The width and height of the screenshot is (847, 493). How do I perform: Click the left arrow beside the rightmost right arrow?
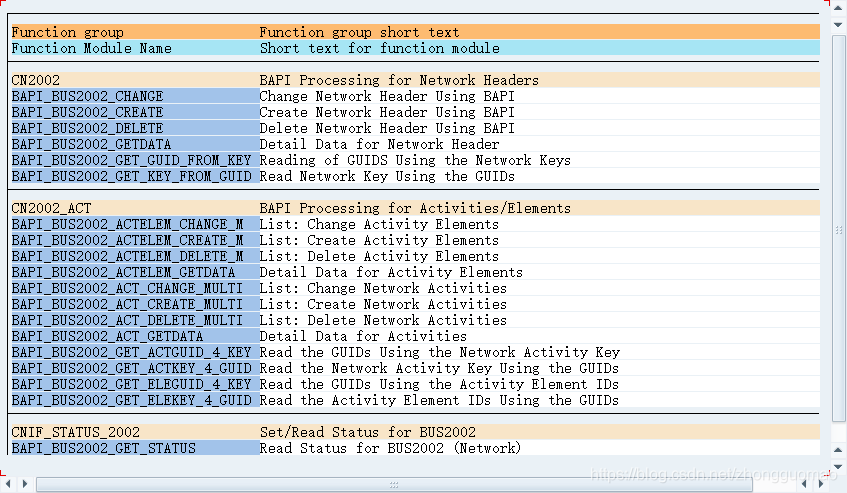pyautogui.click(x=804, y=484)
